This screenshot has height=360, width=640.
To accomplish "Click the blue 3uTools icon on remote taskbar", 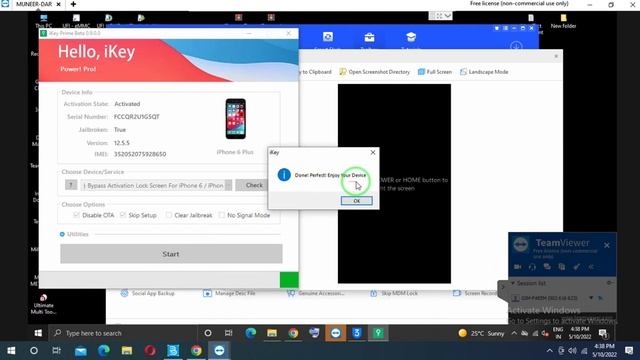I will point(357,333).
